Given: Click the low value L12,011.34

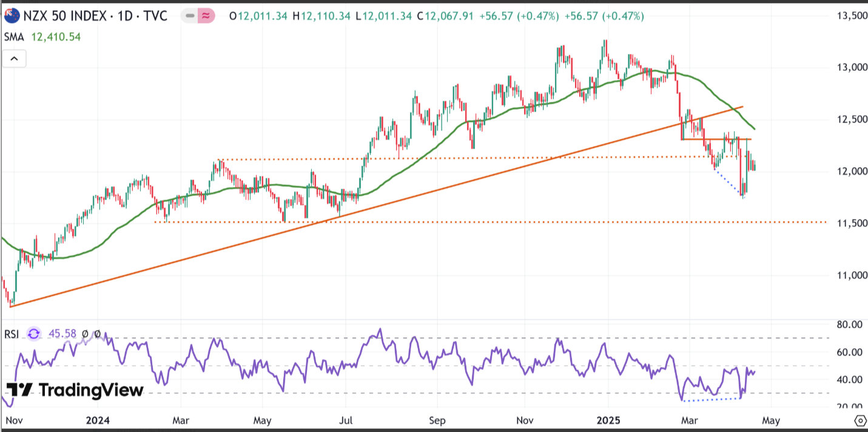Looking at the screenshot, I should pos(383,16).
